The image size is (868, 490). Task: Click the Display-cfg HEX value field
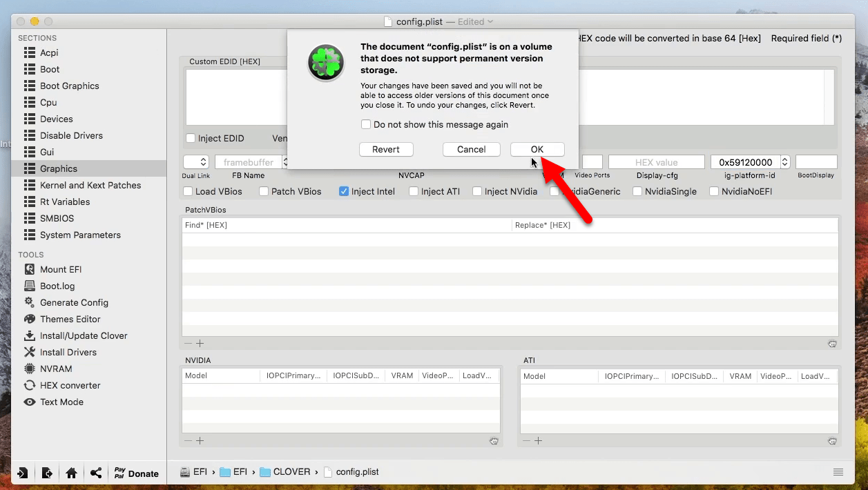coord(657,162)
